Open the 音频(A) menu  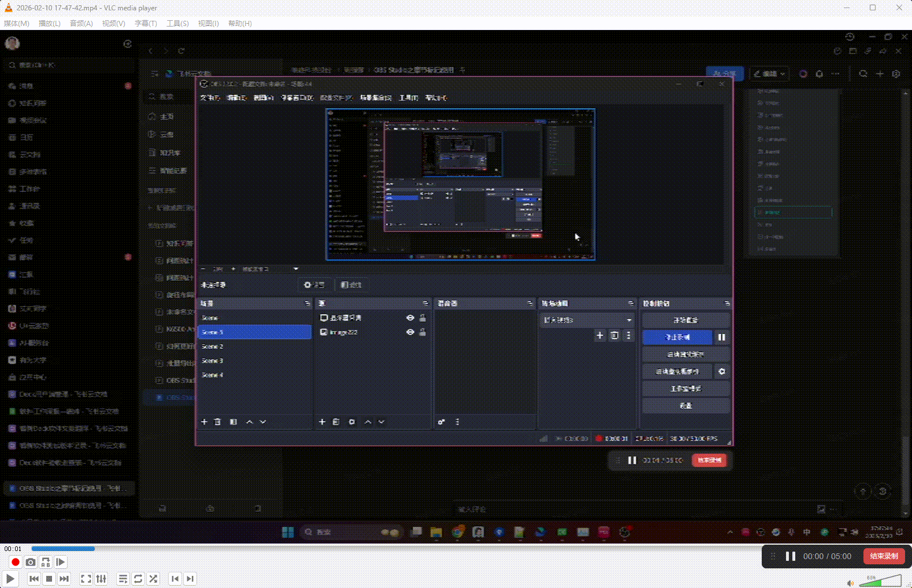pyautogui.click(x=81, y=24)
